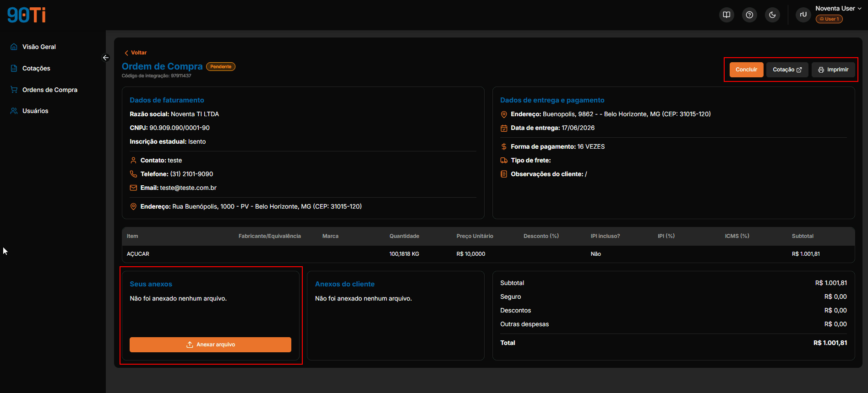The image size is (868, 393).
Task: Click the 100,1818 KG quantity cell
Action: point(404,254)
